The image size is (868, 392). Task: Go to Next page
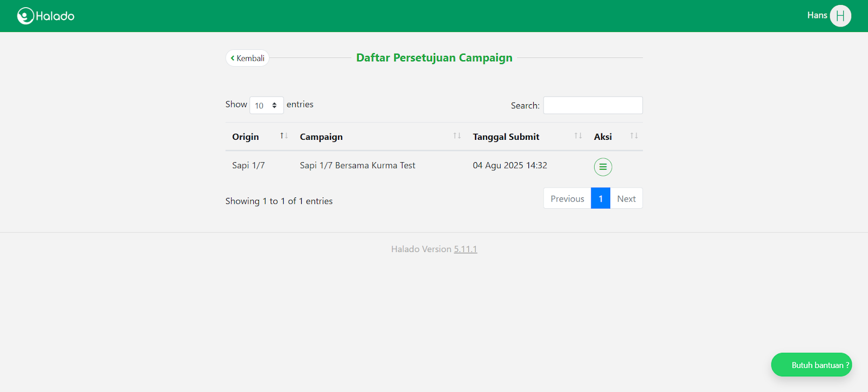[x=626, y=198]
